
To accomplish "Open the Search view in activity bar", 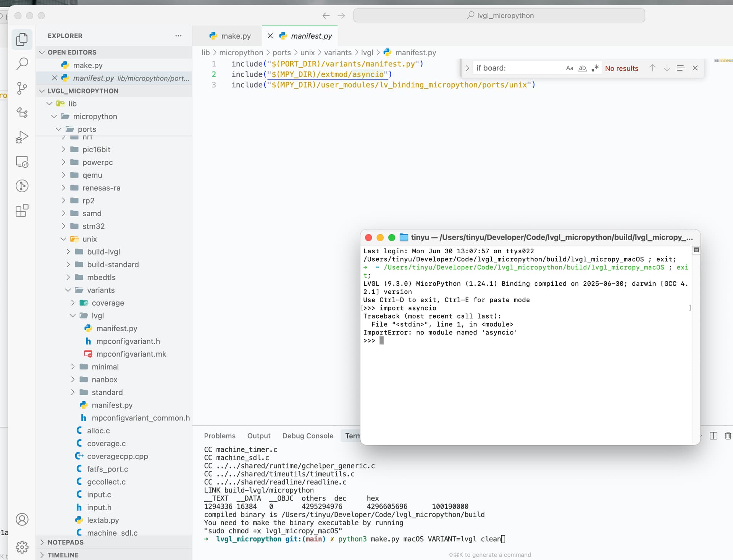I will 22,64.
